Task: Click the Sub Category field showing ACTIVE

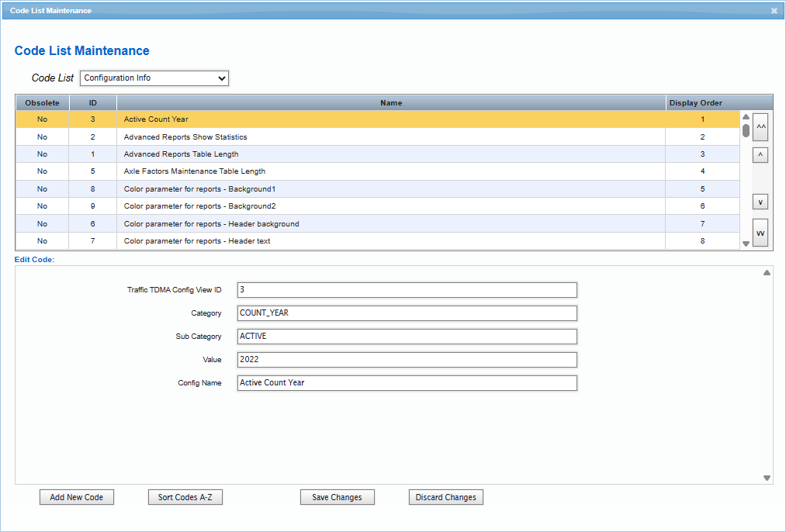Action: pyautogui.click(x=407, y=336)
